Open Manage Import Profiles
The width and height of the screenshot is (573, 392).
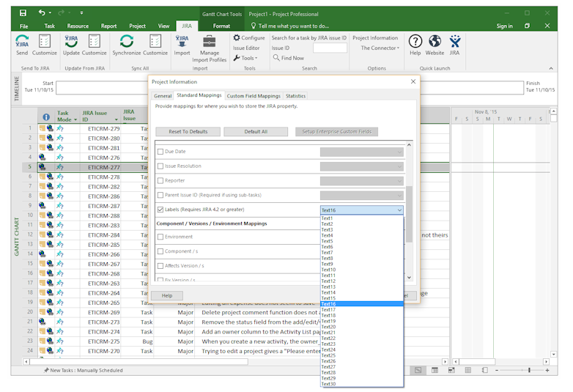click(210, 48)
